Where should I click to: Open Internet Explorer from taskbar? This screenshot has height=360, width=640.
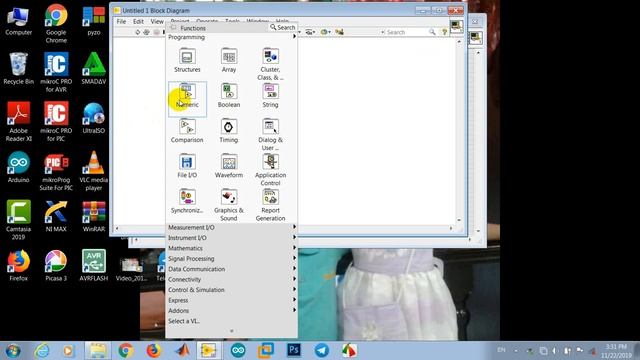click(x=42, y=351)
